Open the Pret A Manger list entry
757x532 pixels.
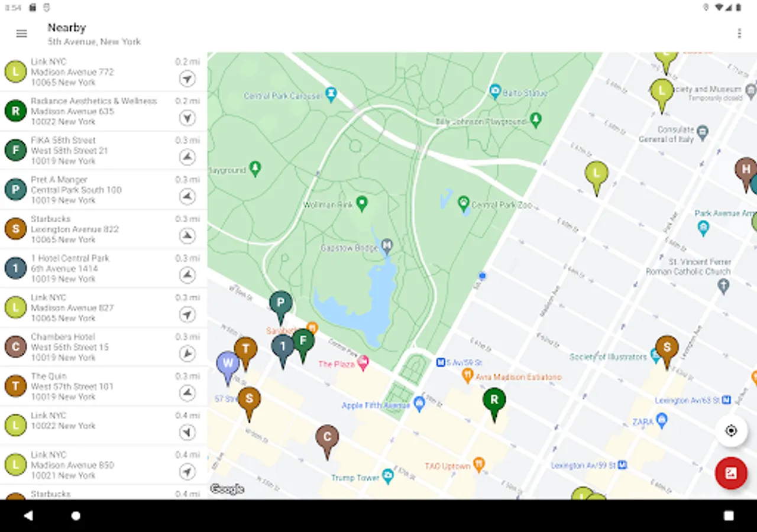(x=103, y=190)
